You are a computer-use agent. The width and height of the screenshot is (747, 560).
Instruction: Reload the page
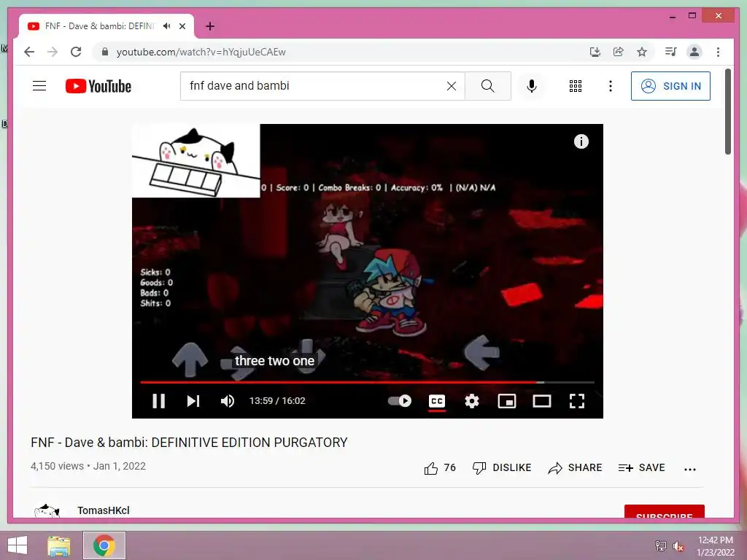(76, 52)
